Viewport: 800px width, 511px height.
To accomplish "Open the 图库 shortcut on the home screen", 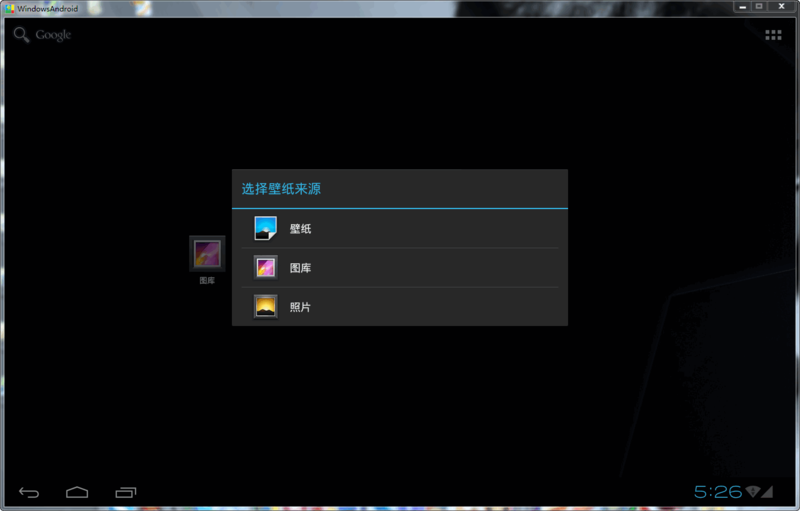I will pos(207,260).
